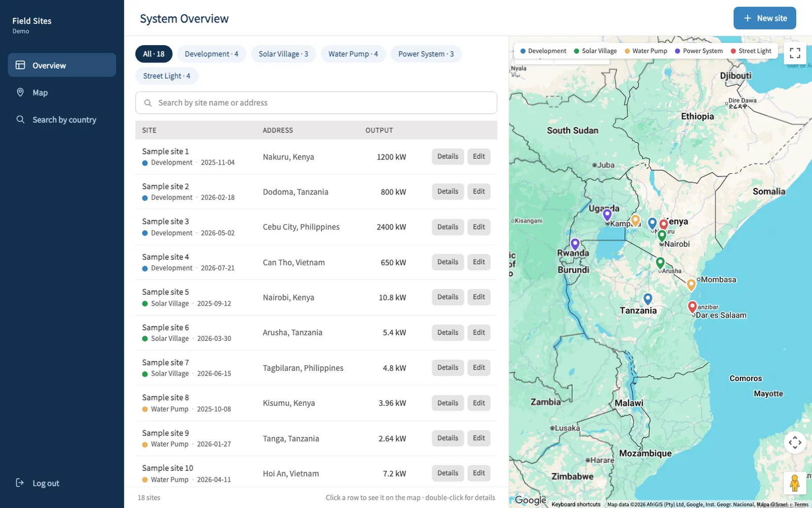Click the Development legend blue dot

(523, 51)
